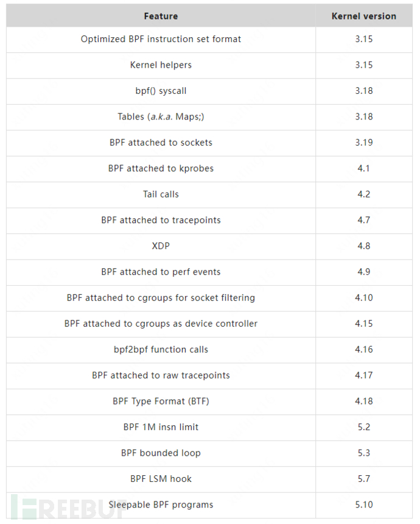Click the bpf2bpf function calls cell
The width and height of the screenshot is (420, 524).
pos(161,350)
